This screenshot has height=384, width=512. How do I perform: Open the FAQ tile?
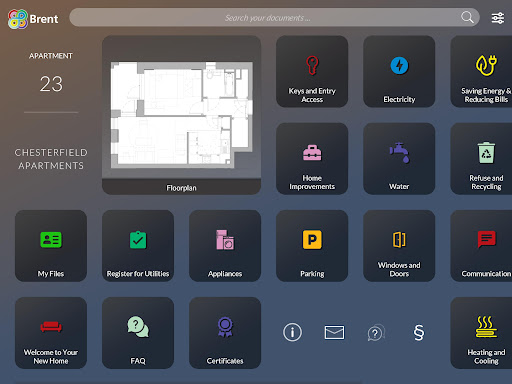pyautogui.click(x=138, y=333)
